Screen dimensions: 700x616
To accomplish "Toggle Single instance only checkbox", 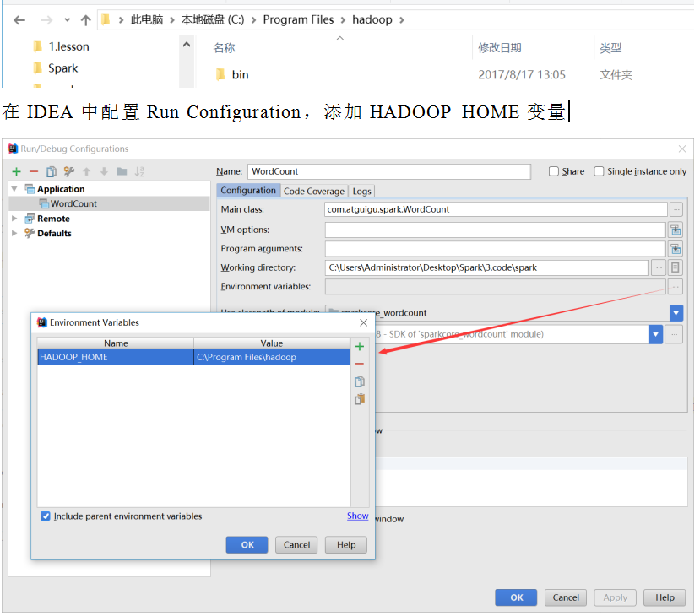I will click(600, 172).
